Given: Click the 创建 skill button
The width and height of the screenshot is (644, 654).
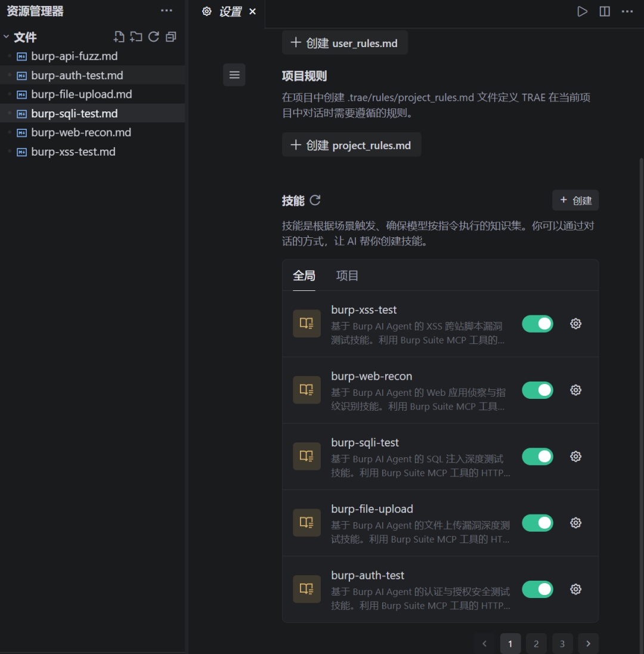Looking at the screenshot, I should [x=575, y=200].
